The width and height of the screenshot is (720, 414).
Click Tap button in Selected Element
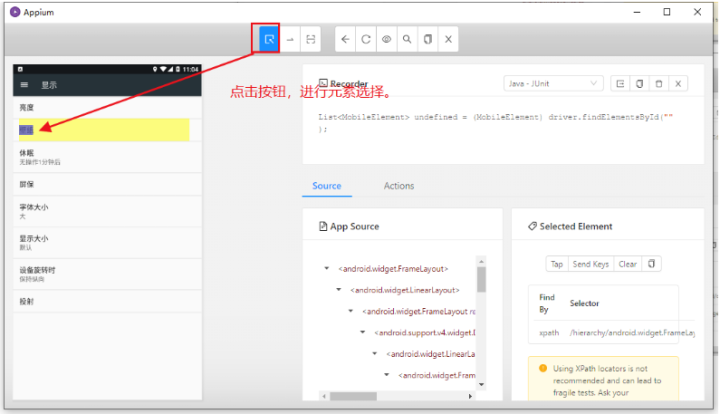(x=557, y=264)
